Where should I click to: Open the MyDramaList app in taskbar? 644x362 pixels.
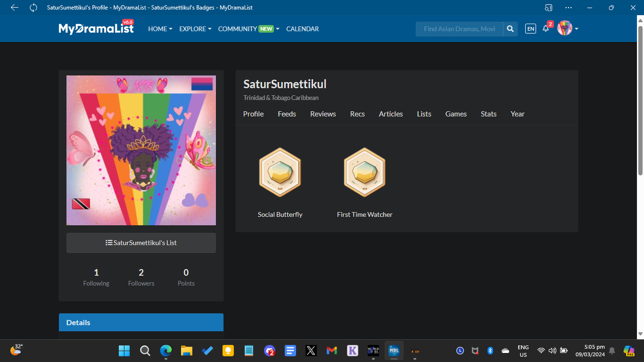[x=394, y=350]
